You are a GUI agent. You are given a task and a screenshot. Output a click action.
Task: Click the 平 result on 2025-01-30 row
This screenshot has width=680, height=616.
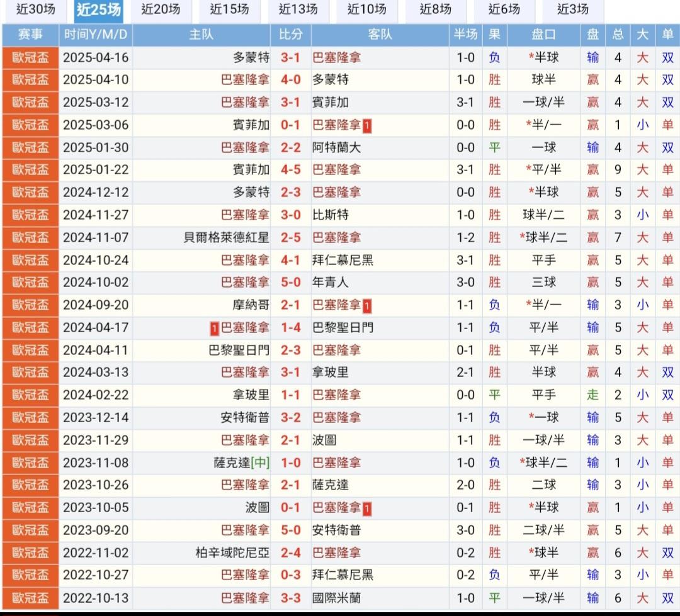(494, 147)
